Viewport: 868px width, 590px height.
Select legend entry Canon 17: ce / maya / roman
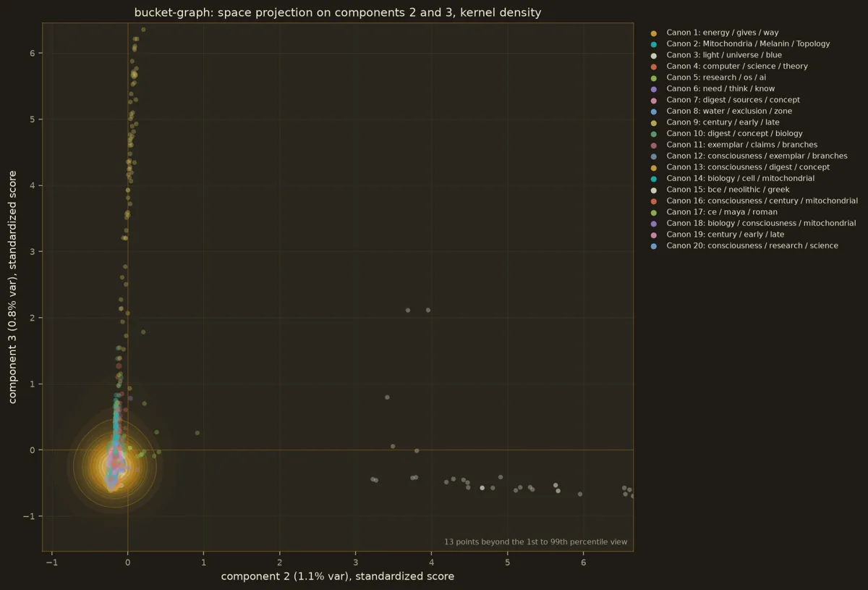click(x=722, y=212)
